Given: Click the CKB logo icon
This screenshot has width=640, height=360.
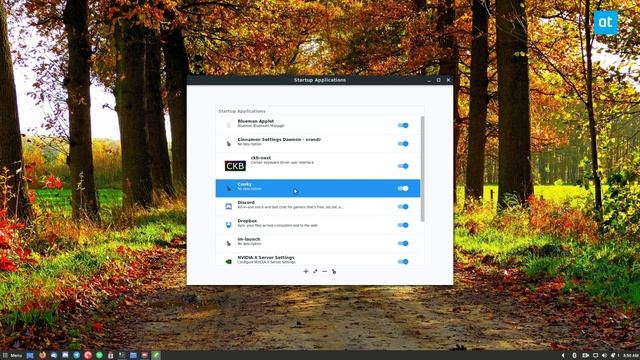Looking at the screenshot, I should (235, 166).
